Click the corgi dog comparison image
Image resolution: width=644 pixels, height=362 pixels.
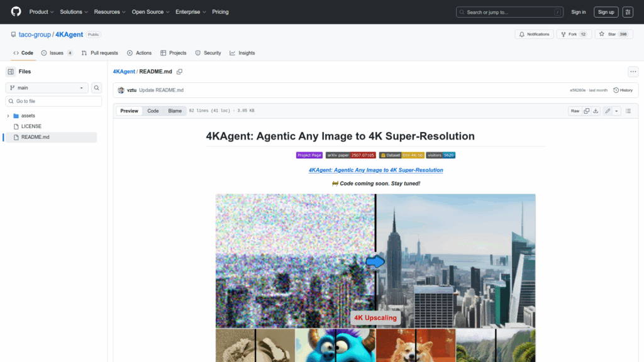[416, 345]
